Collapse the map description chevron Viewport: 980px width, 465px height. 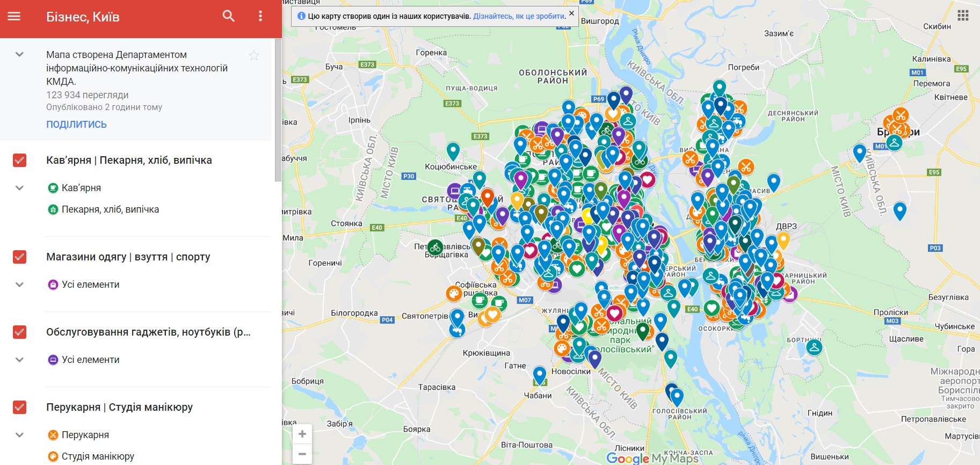pyautogui.click(x=20, y=55)
